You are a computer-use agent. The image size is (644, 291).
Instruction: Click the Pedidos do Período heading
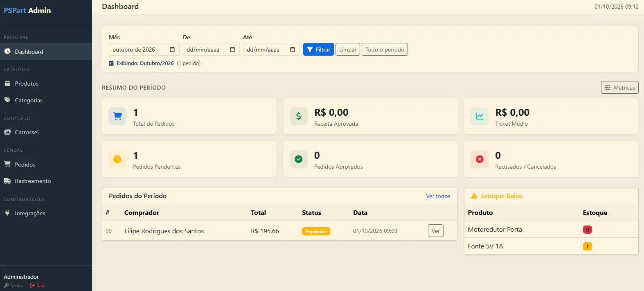tap(137, 196)
